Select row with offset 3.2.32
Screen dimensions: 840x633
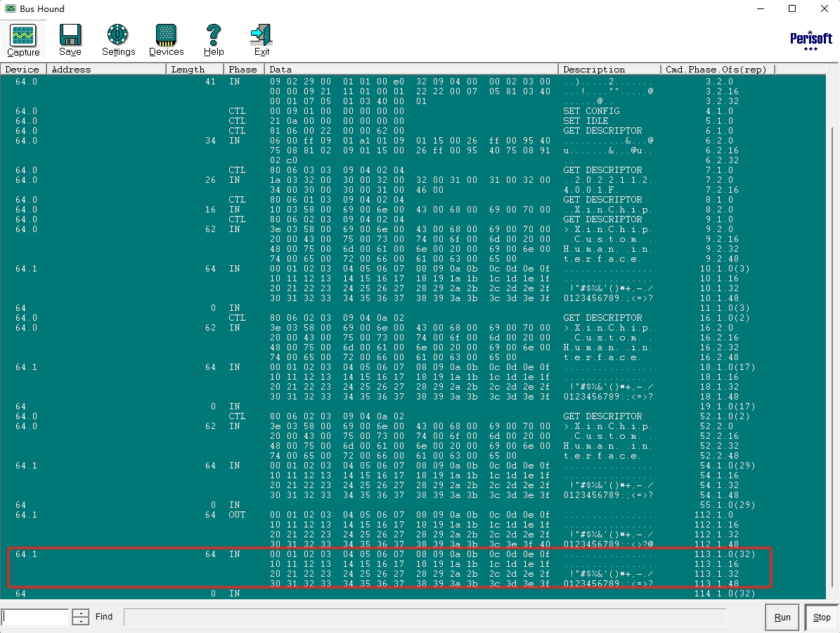pos(413,101)
